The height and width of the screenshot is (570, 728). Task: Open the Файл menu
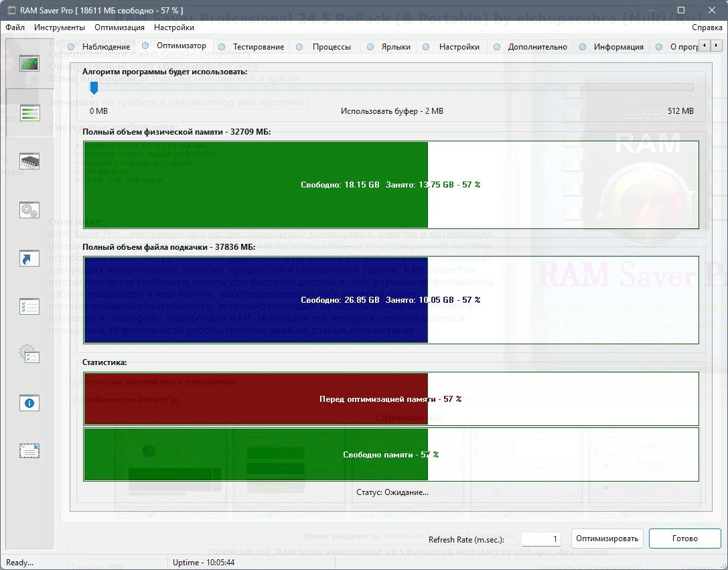click(15, 27)
